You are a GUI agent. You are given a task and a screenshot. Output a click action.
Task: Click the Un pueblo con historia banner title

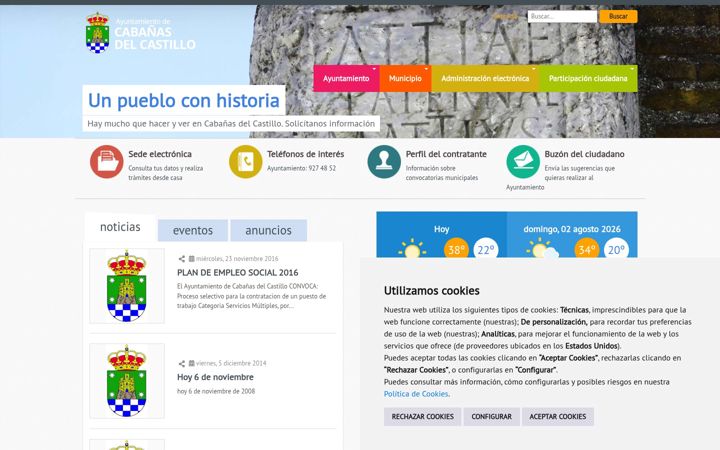[x=184, y=101]
